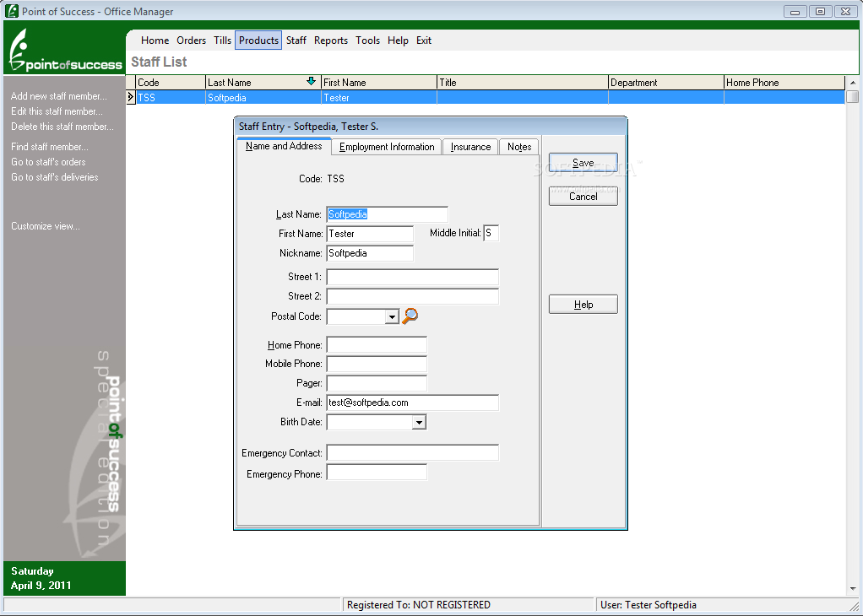Minimize the Office Manager window
This screenshot has height=616, width=863.
[x=795, y=12]
